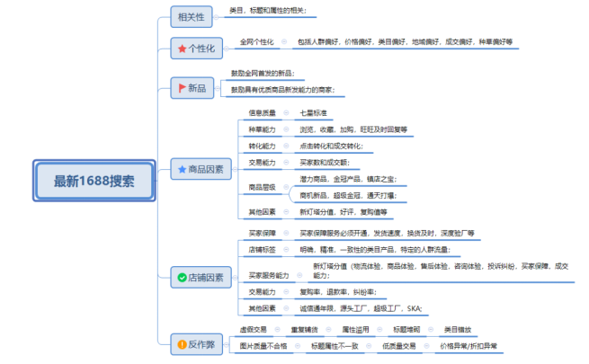Select the central node 最新1688搜索
The image size is (589, 364).
click(94, 181)
